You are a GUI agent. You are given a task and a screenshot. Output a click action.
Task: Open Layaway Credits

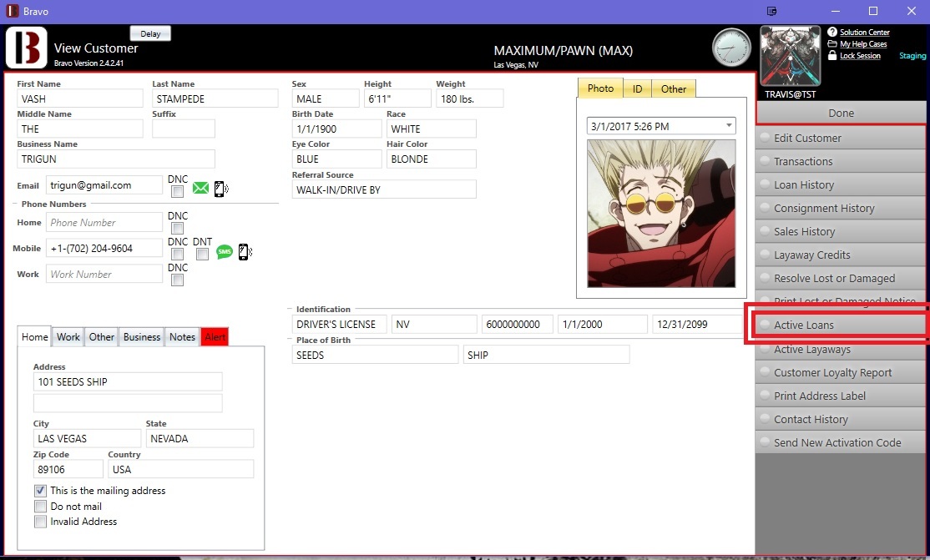pos(841,255)
